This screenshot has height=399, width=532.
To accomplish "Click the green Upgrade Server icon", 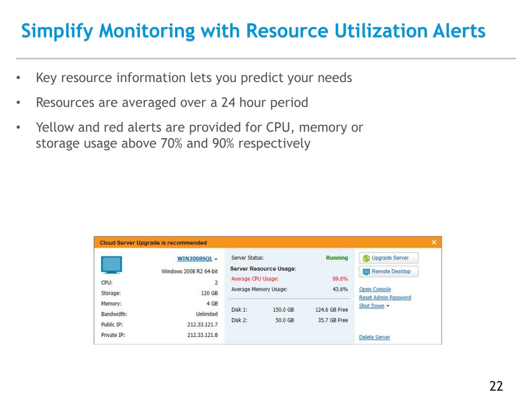I will [x=366, y=258].
